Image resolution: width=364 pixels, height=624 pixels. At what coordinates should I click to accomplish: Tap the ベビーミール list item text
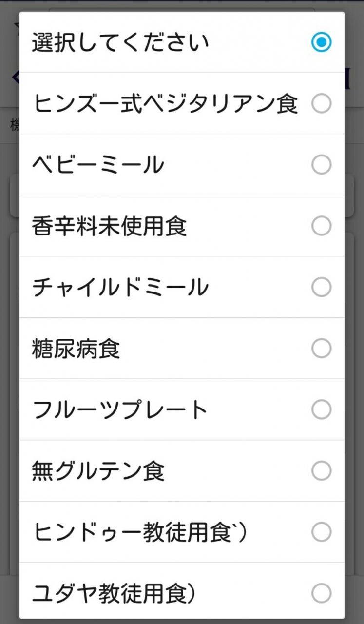point(98,165)
